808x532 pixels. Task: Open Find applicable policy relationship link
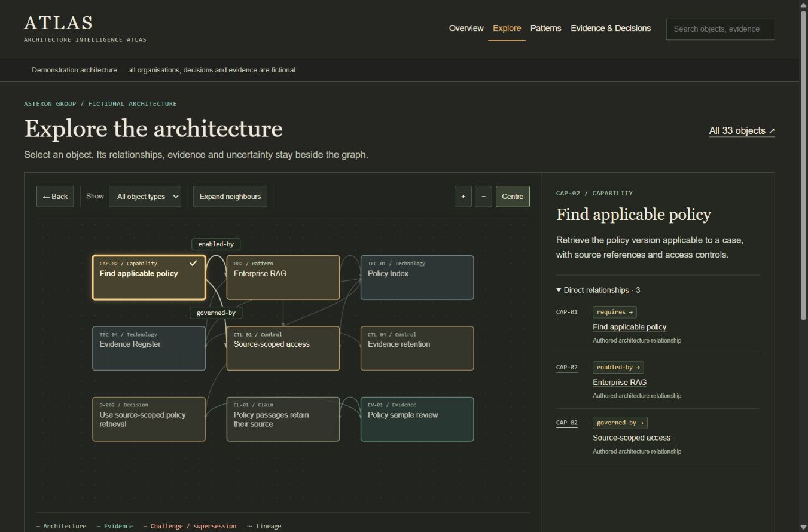point(629,327)
